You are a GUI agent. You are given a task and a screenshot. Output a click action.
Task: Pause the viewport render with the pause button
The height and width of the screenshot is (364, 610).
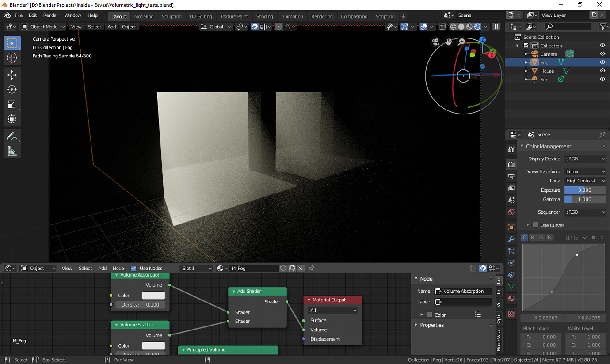pos(496,27)
